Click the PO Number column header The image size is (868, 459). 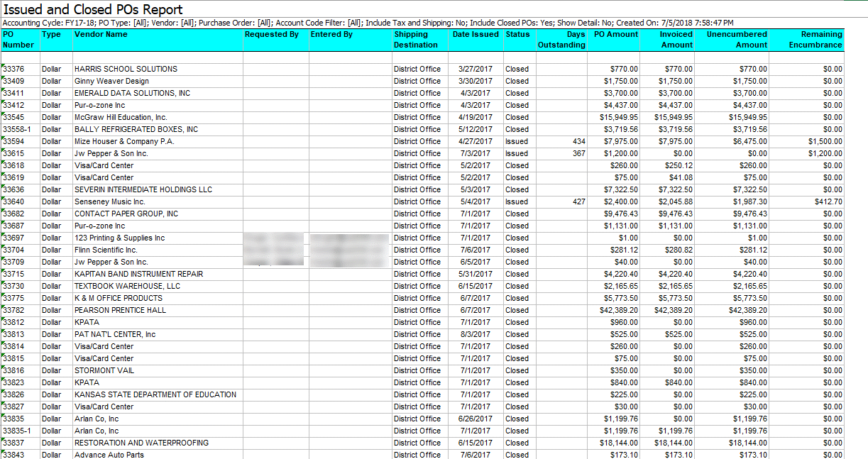(x=20, y=40)
